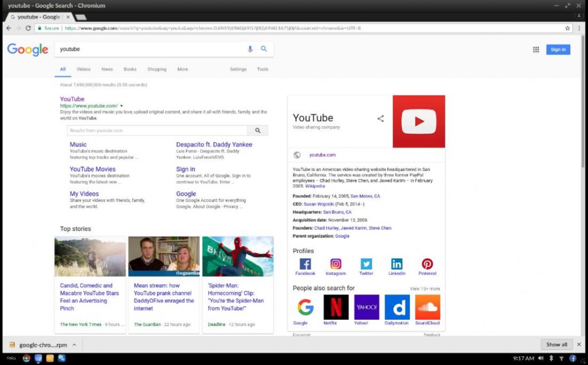Open the New York Times story thumbnail
This screenshot has height=365, width=588.
point(90,257)
